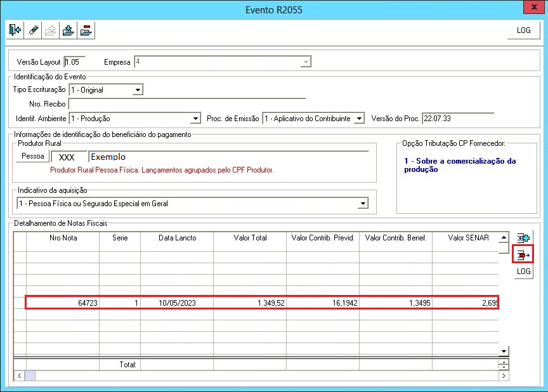Select the eraser clear icon
The image size is (548, 392).
[x=33, y=30]
